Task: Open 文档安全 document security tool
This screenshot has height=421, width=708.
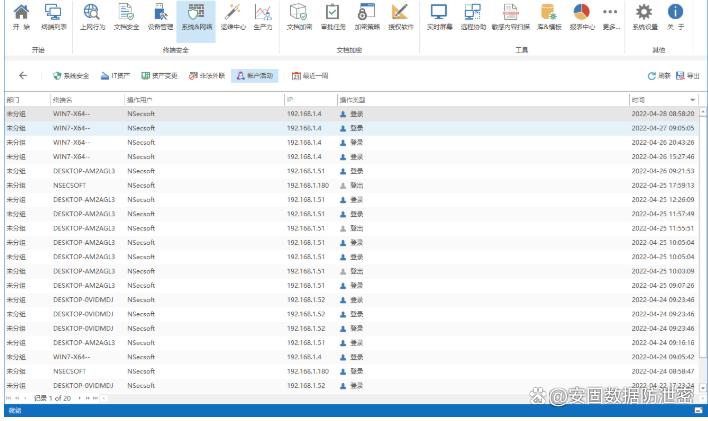Action: click(126, 16)
